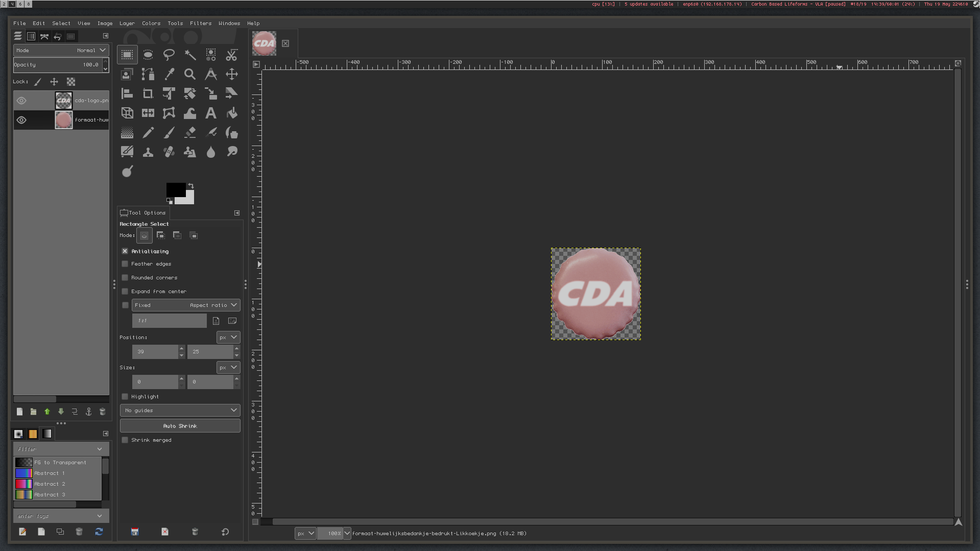Select the Free Select lasso tool
This screenshot has height=551, width=980.
pos(169,55)
